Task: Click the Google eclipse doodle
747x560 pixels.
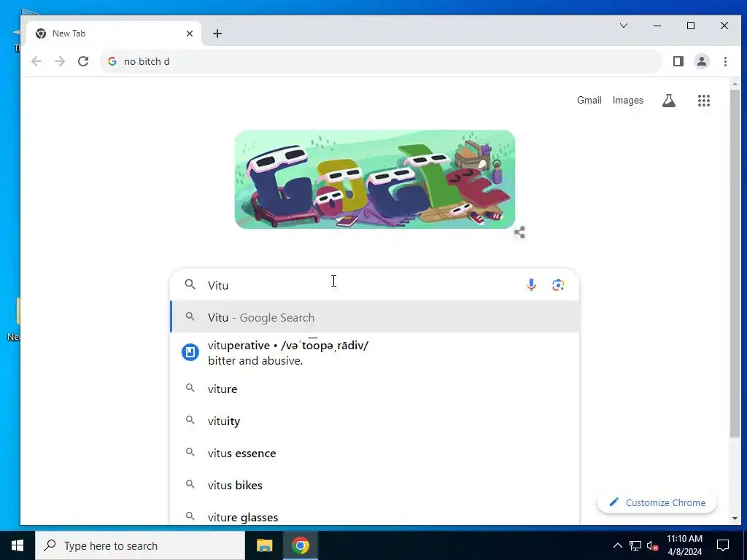Action: pos(375,179)
